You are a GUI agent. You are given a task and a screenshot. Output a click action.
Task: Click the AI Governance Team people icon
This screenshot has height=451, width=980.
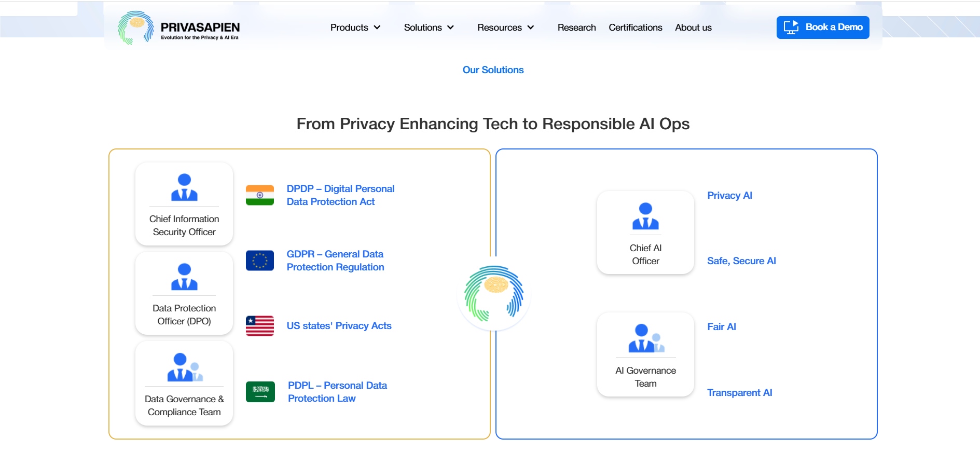(x=646, y=338)
